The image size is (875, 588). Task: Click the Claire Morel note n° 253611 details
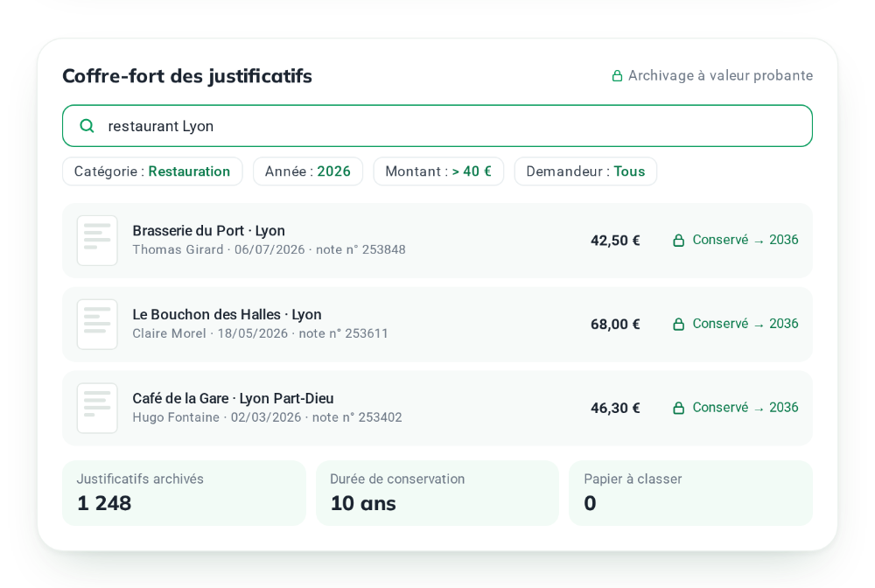(x=260, y=333)
